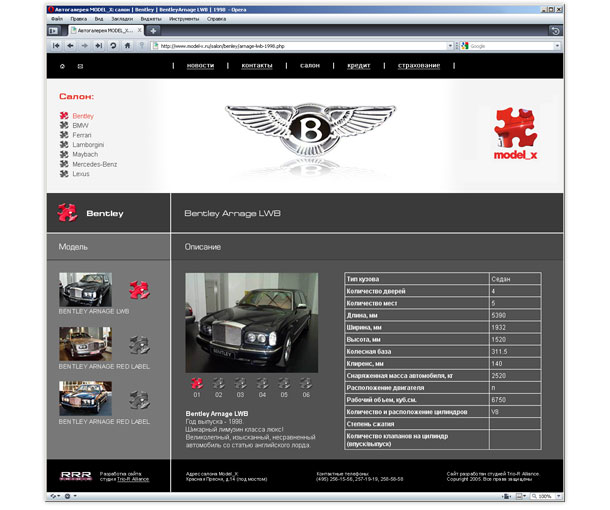The width and height of the screenshot is (610, 510).
Task: Select photo 06 puzzle icon
Action: [306, 384]
